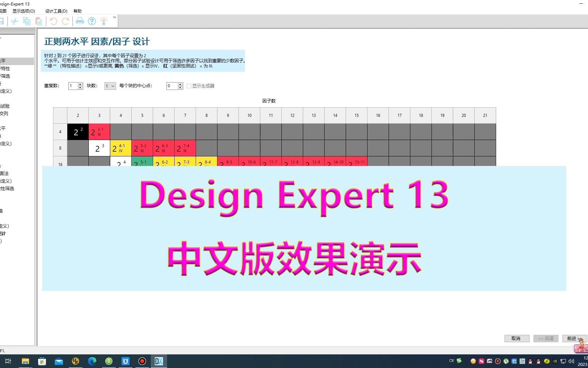Toggle the 显示生成器 checkbox

point(189,86)
